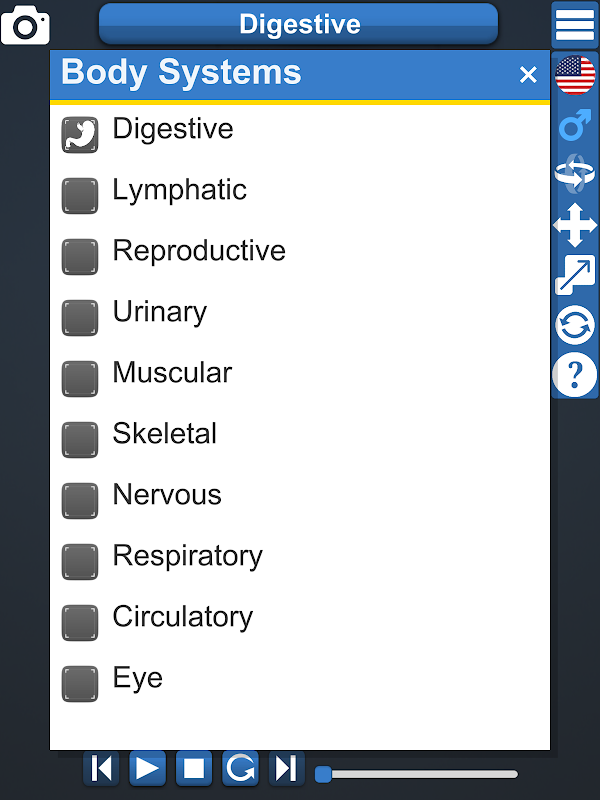Enable the Lymphatic system checkbox

[x=80, y=195]
